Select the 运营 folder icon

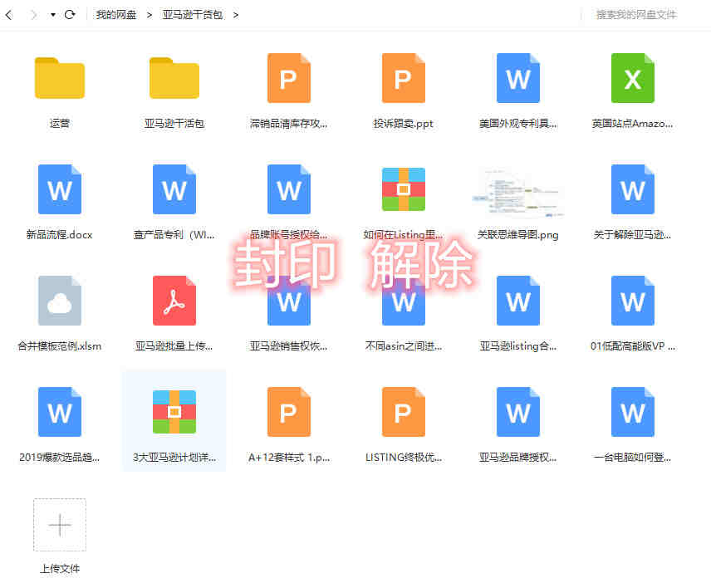60,78
